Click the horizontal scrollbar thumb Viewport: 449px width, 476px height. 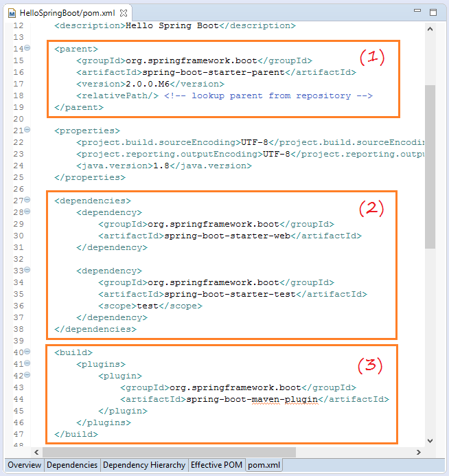point(169,453)
